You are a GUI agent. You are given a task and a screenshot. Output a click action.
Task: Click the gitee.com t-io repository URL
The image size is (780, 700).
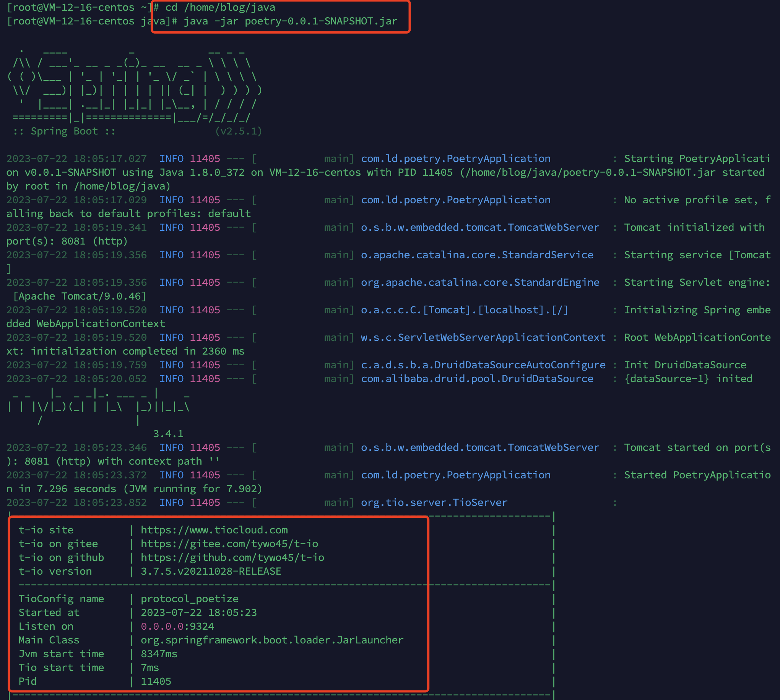[229, 544]
